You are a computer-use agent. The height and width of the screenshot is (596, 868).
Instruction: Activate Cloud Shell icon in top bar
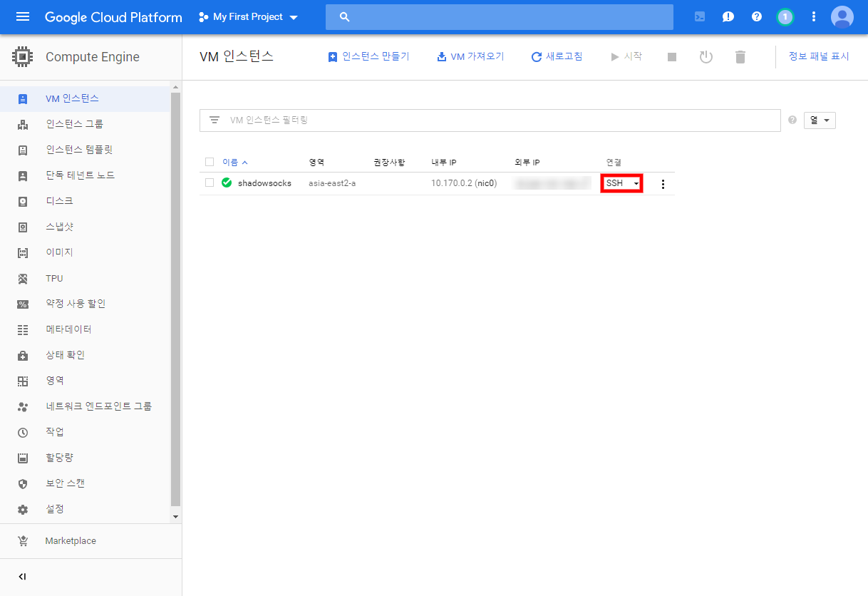(700, 16)
